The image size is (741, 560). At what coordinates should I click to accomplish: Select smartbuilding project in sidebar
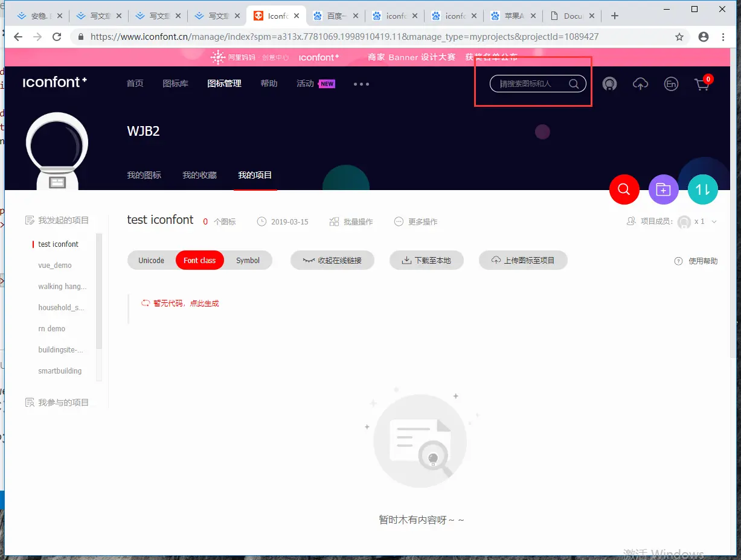[60, 371]
